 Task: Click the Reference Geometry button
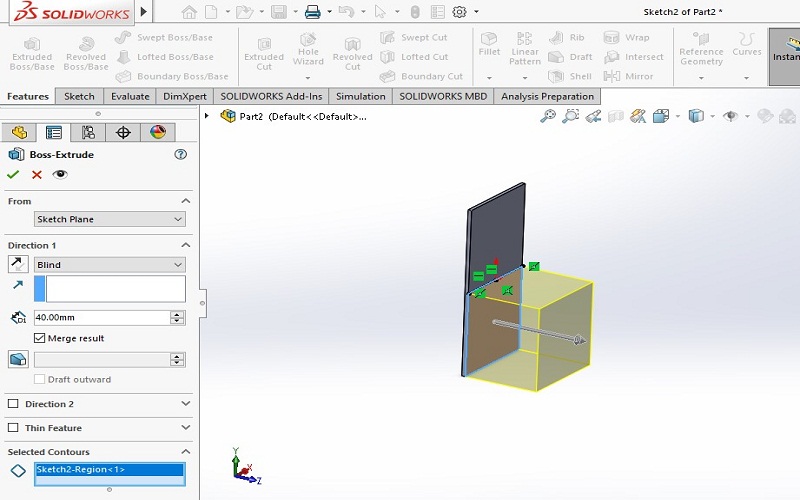(x=701, y=49)
